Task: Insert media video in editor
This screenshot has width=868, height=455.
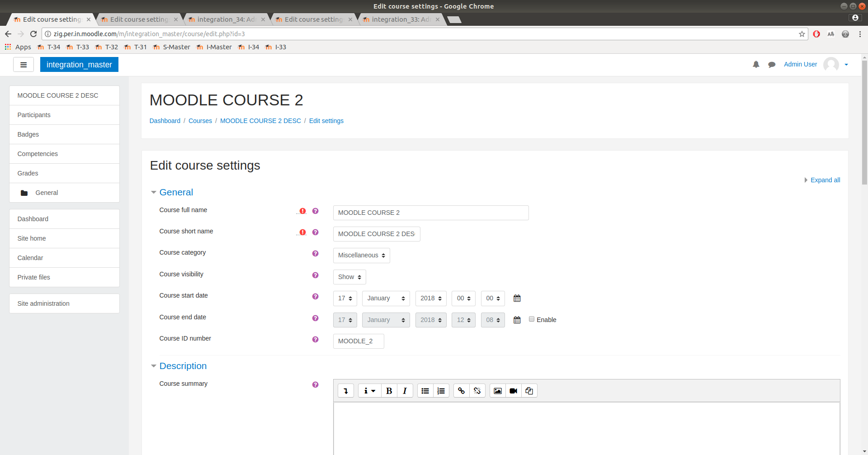Action: [x=514, y=391]
